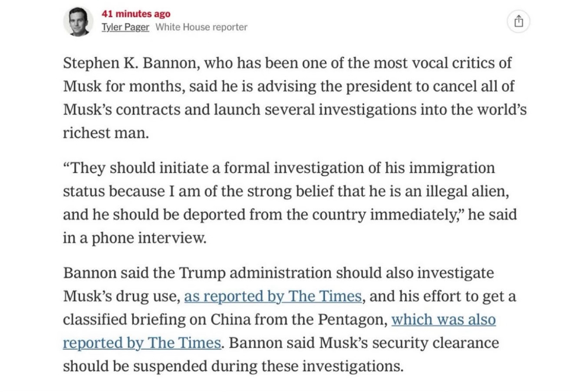Click the word "Pentagon"

352,320
